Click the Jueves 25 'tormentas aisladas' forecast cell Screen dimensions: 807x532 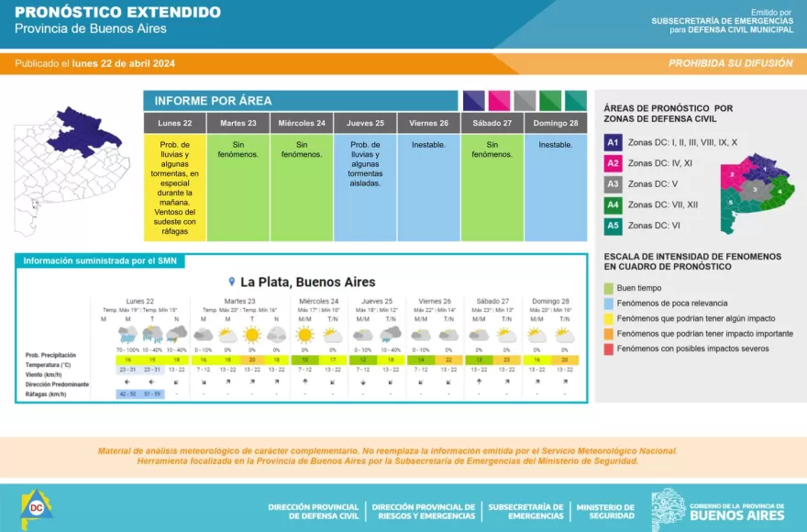pos(365,188)
